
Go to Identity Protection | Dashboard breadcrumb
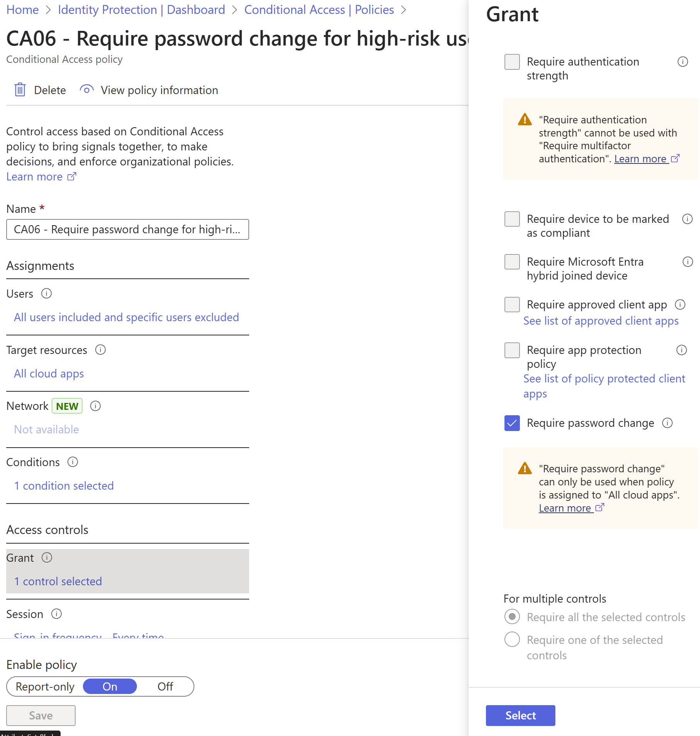[x=142, y=10]
